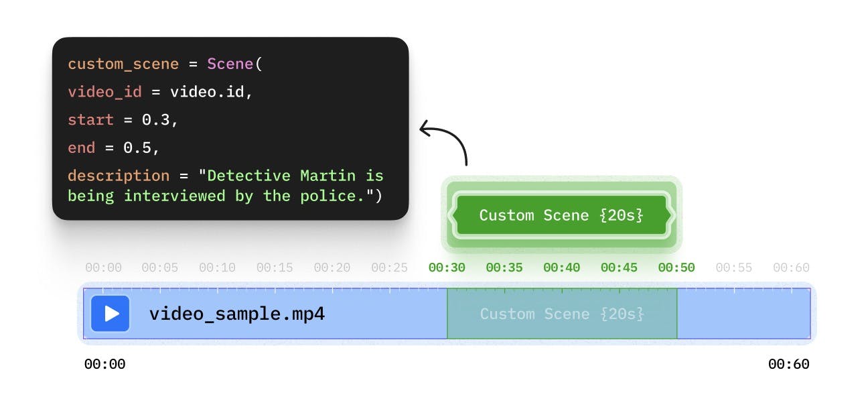Click the grey 00:25 ruler marker

tap(389, 268)
